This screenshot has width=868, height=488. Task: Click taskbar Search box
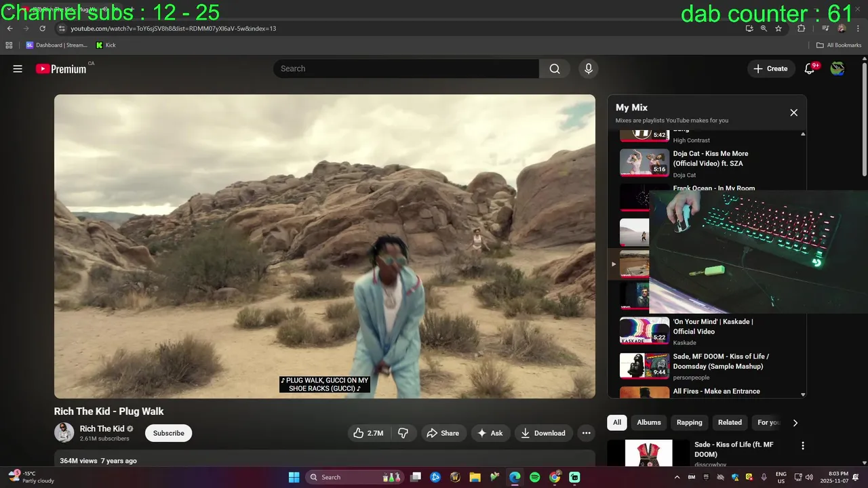(x=354, y=477)
